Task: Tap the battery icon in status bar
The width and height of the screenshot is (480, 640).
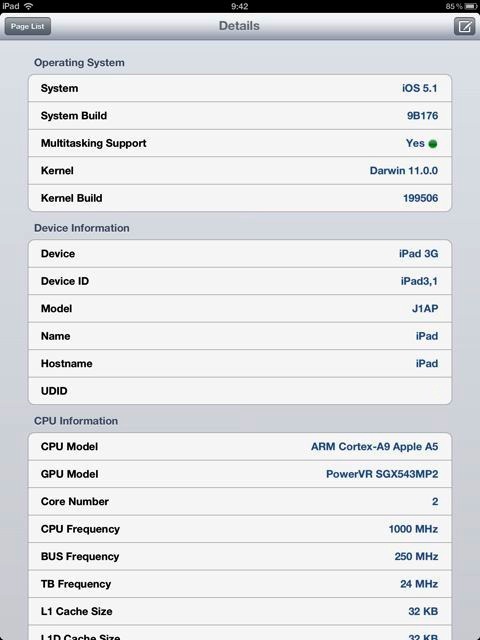Action: coord(471,6)
